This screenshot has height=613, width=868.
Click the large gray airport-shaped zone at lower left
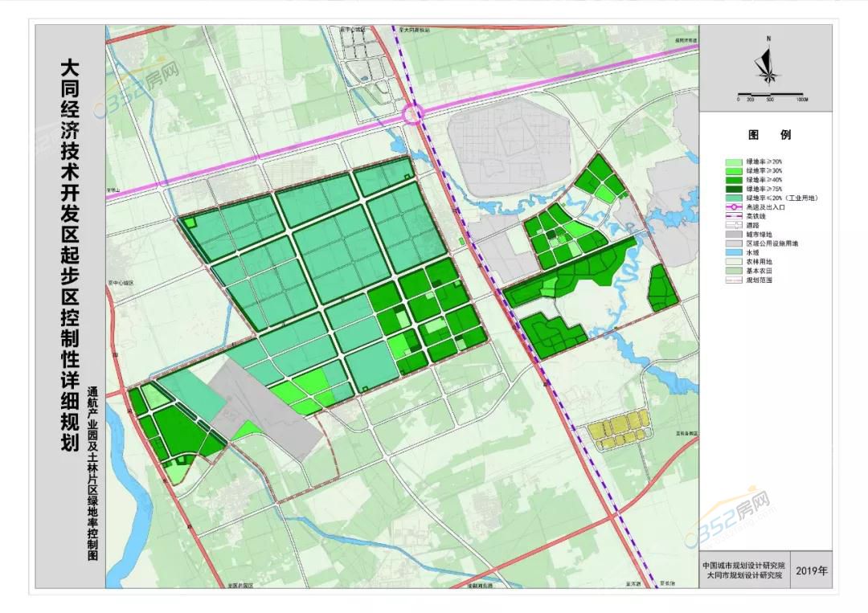click(265, 407)
